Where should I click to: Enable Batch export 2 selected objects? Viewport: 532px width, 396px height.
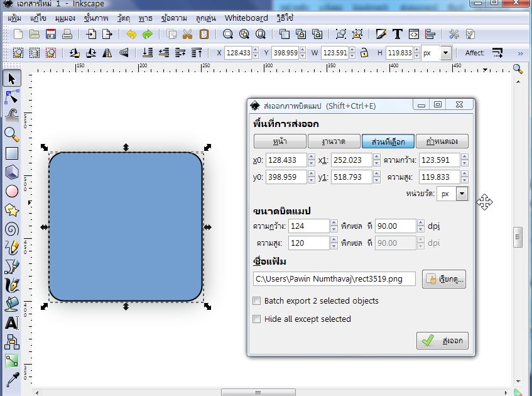coord(256,301)
